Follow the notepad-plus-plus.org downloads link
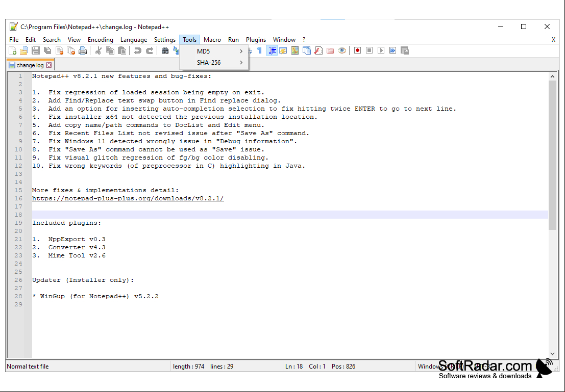Image resolution: width=565 pixels, height=392 pixels. [x=128, y=198]
